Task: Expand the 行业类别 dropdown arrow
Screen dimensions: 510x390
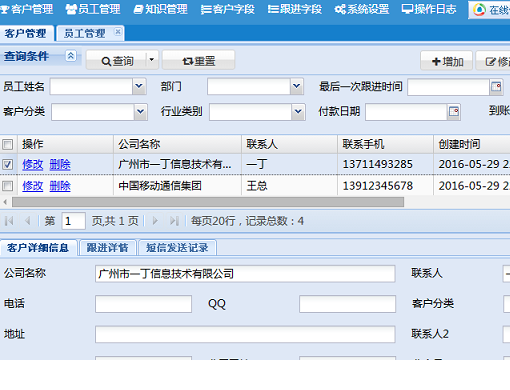Action: [298, 112]
